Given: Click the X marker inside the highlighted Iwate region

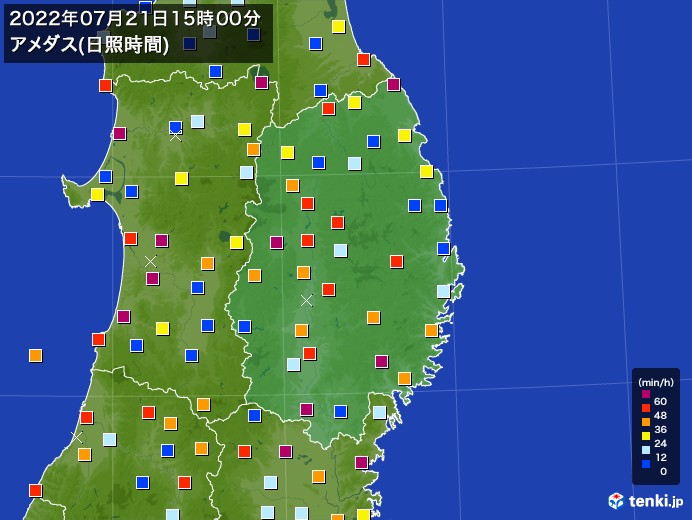Looking at the screenshot, I should pos(306,301).
